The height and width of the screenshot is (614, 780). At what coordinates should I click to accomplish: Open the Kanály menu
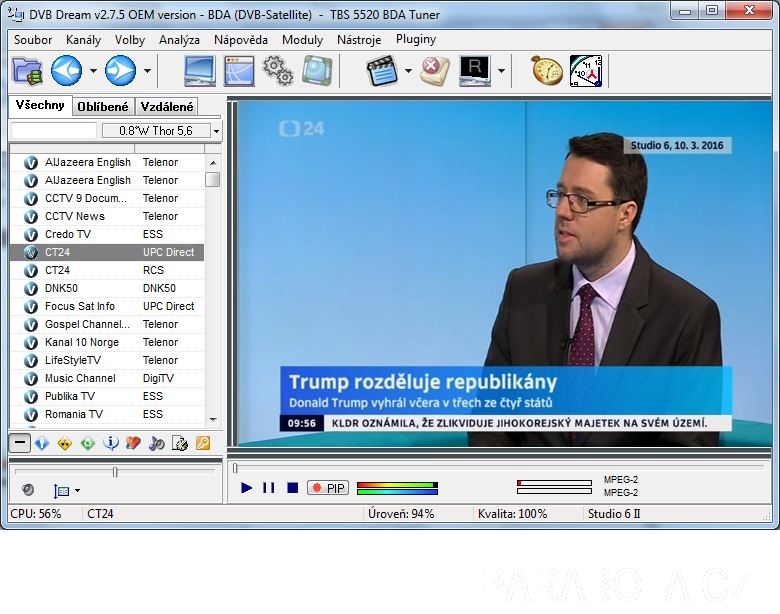click(83, 40)
